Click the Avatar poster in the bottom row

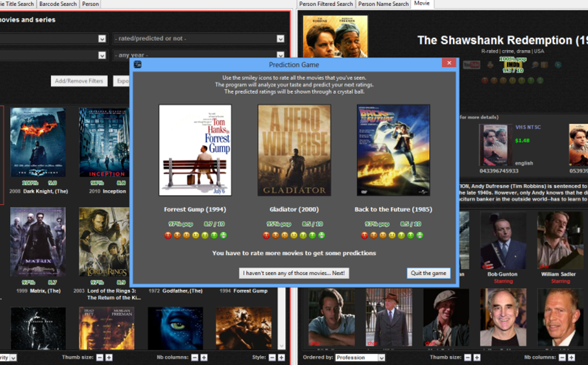[175, 329]
